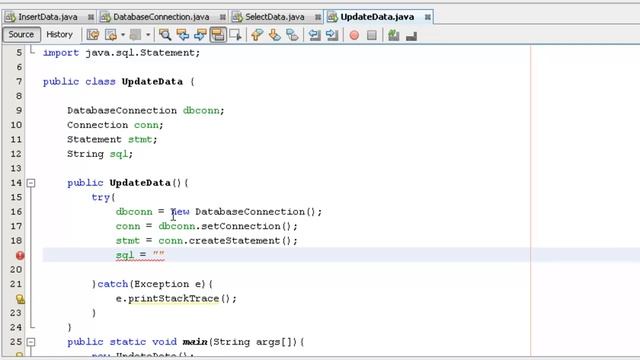Click the 'UpdateData' class name on line 7

[152, 82]
